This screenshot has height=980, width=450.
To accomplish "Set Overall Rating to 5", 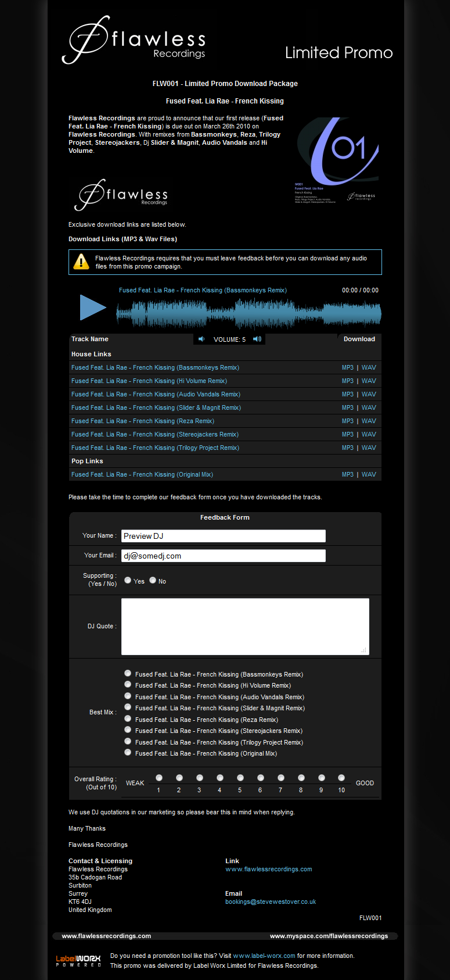I will click(240, 778).
